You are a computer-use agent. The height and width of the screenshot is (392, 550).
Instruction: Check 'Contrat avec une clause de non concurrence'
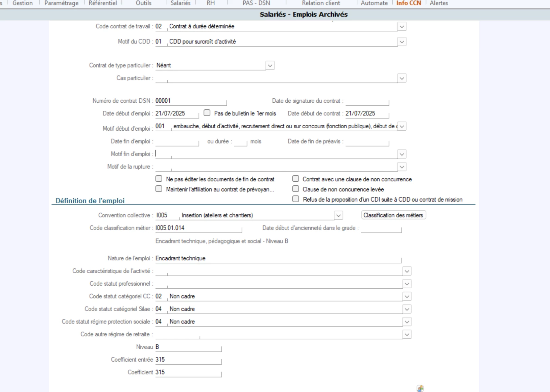coord(296,179)
